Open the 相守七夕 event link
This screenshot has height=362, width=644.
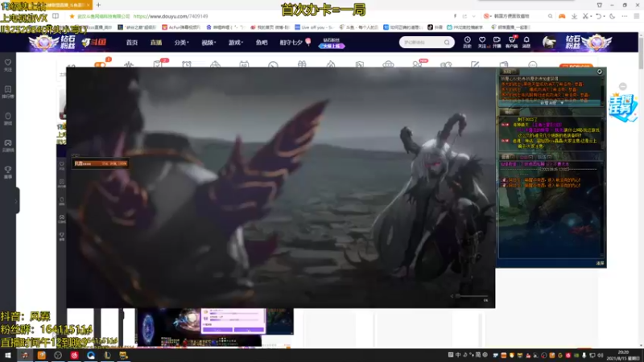point(295,43)
